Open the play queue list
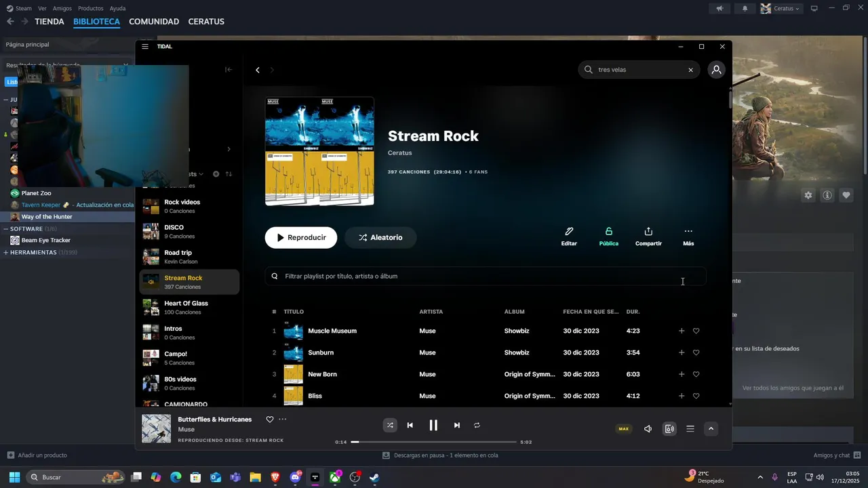This screenshot has height=488, width=868. tap(690, 428)
